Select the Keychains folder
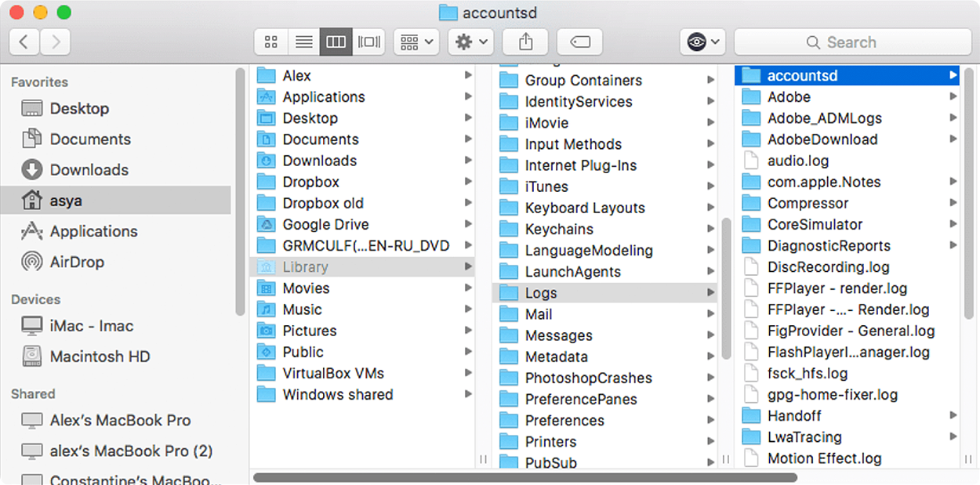Image resolution: width=980 pixels, height=485 pixels. click(x=606, y=229)
